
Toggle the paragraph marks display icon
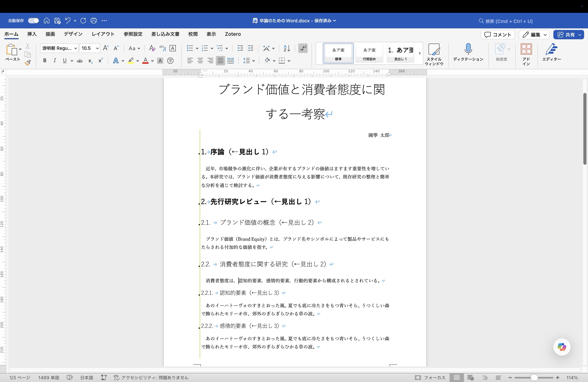pyautogui.click(x=303, y=48)
